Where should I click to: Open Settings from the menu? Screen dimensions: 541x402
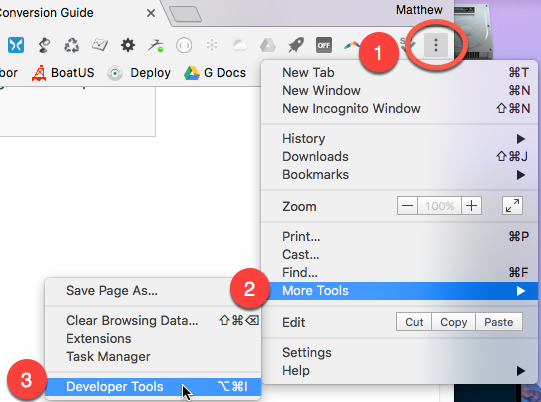[400, 353]
